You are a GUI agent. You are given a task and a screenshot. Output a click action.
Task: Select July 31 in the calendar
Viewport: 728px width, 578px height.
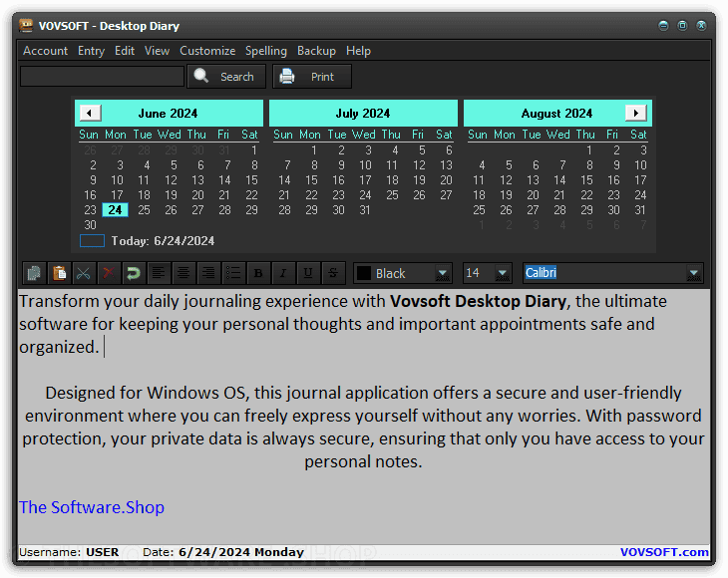365,210
